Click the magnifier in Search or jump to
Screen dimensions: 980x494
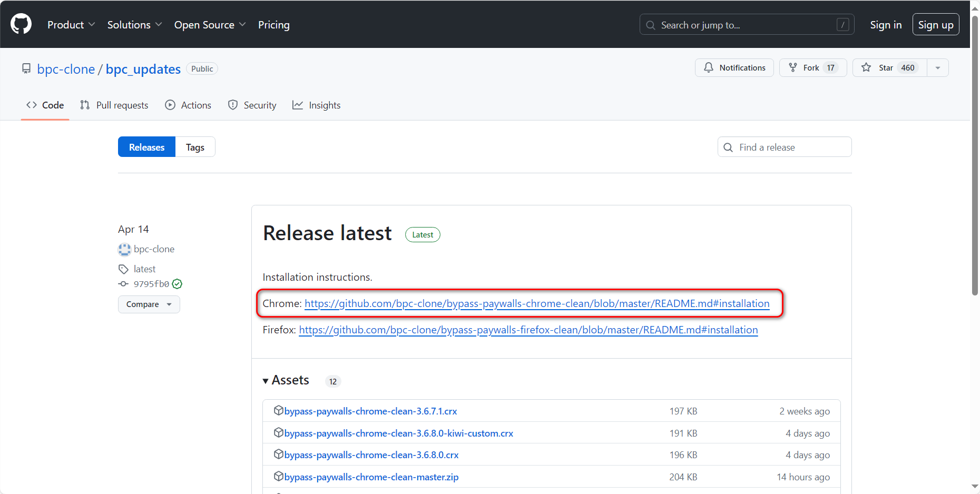point(651,25)
